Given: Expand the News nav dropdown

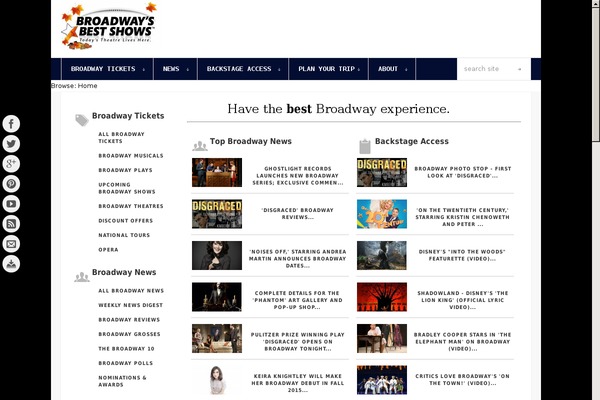Looking at the screenshot, I should 175,69.
